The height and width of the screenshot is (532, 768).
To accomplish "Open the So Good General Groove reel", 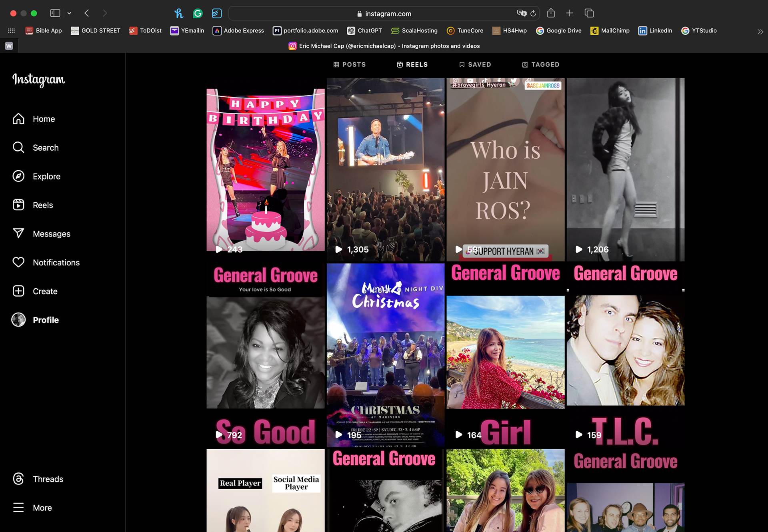I will [x=266, y=355].
